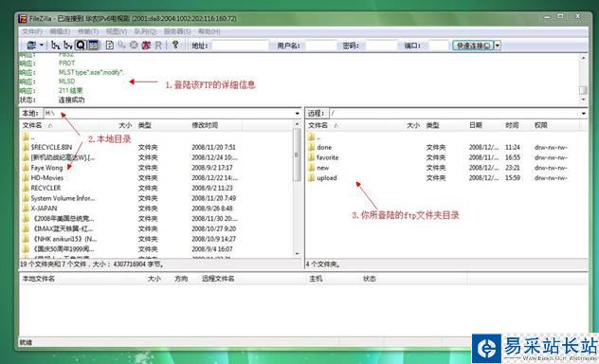Viewport: 599px width, 364px height.
Task: Select the RECYCLER folder icon
Action: pyautogui.click(x=26, y=188)
